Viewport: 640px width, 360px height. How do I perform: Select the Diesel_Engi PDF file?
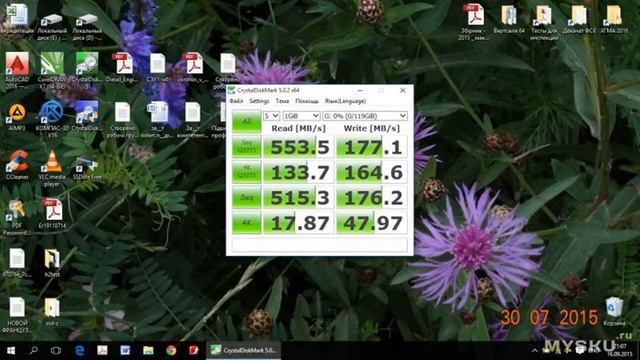(122, 68)
